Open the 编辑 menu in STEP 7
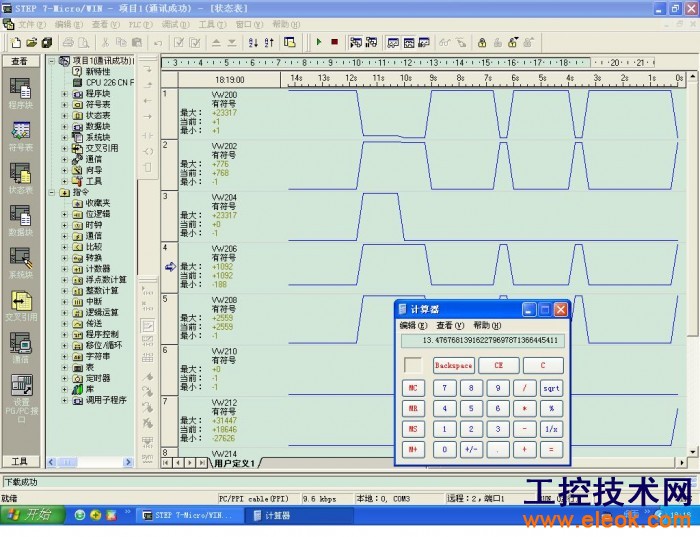This screenshot has height=537, width=700. point(69,24)
